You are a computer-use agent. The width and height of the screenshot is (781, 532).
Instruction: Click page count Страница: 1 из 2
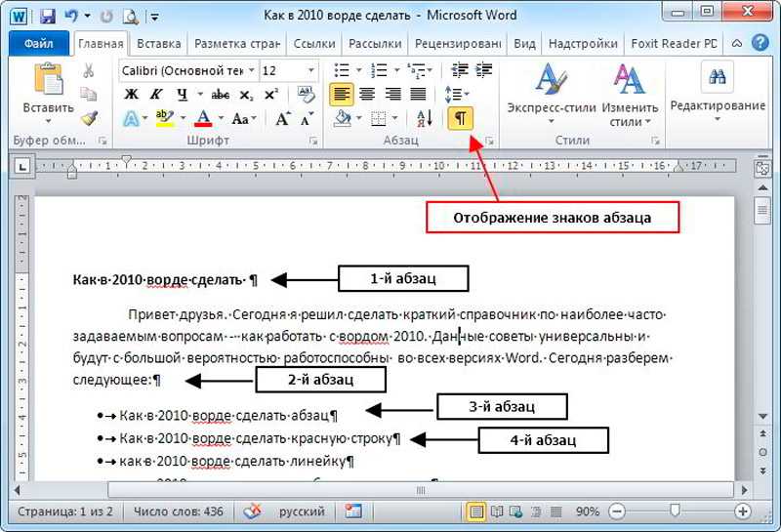65,512
